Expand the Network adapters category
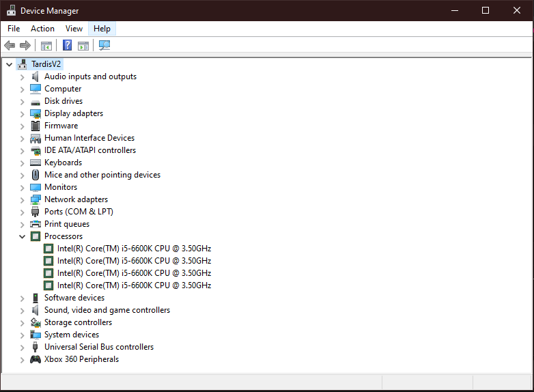 tap(22, 200)
